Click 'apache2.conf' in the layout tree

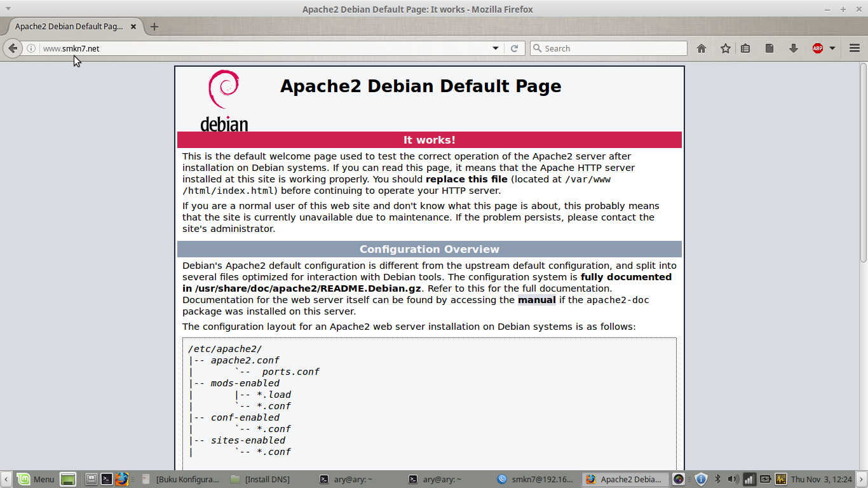pos(245,360)
